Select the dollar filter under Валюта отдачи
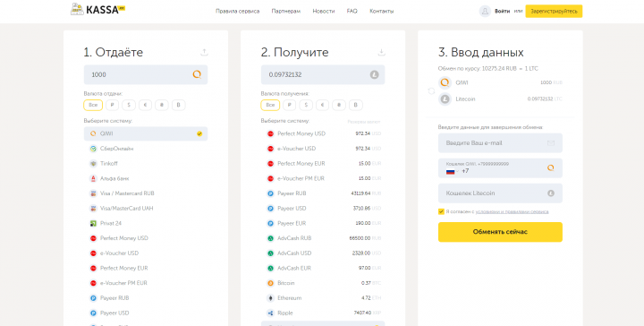Screen dimensions: 644x326 (129, 106)
